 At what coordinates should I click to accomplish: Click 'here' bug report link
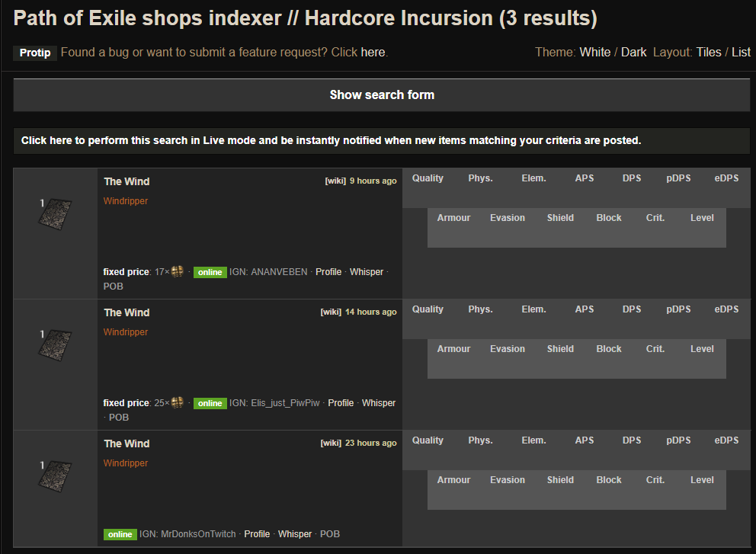pyautogui.click(x=373, y=52)
